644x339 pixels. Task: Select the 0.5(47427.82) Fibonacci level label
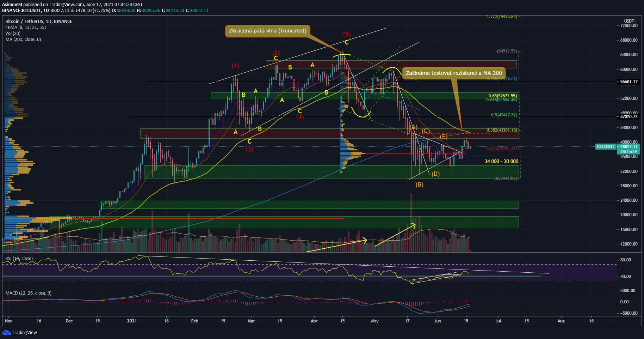click(504, 115)
